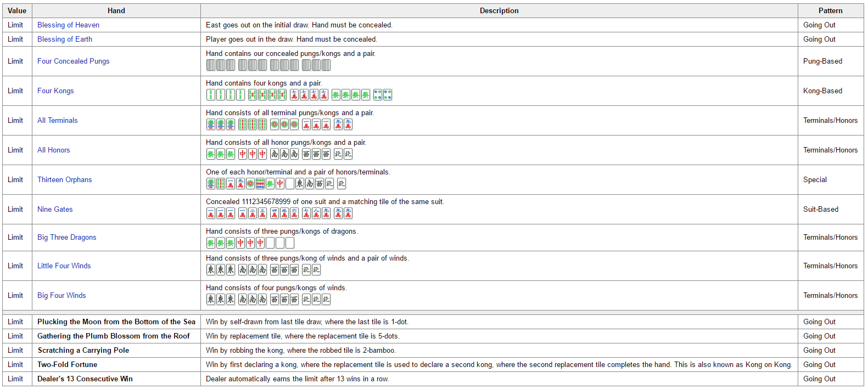868x389 pixels.
Task: Click 'Win by self-drawn from last tile draw' description
Action: coord(307,322)
